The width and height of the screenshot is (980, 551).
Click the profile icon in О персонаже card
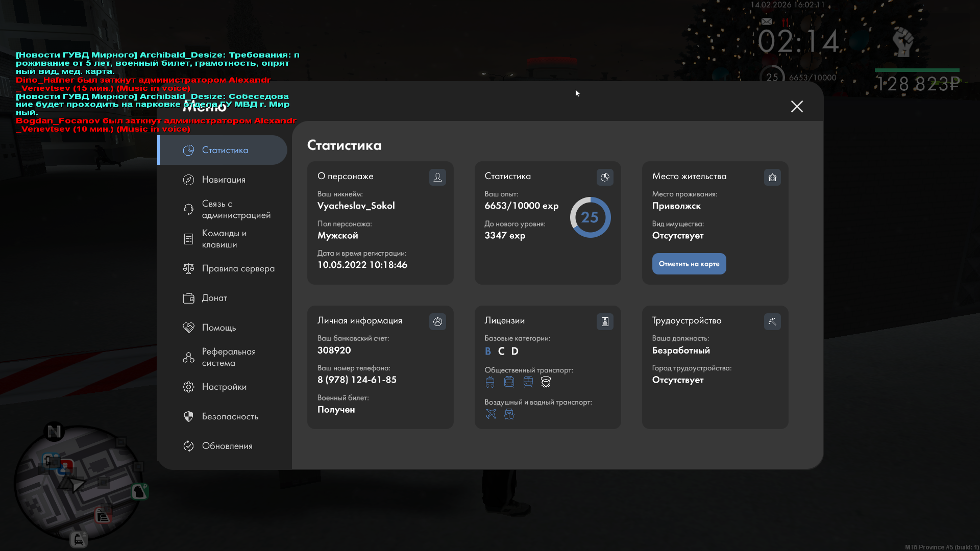(437, 177)
